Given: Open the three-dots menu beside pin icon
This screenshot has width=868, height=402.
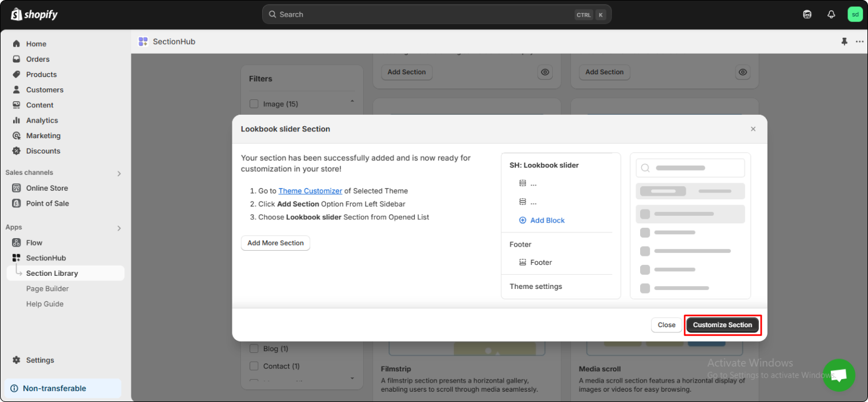Looking at the screenshot, I should pos(859,42).
